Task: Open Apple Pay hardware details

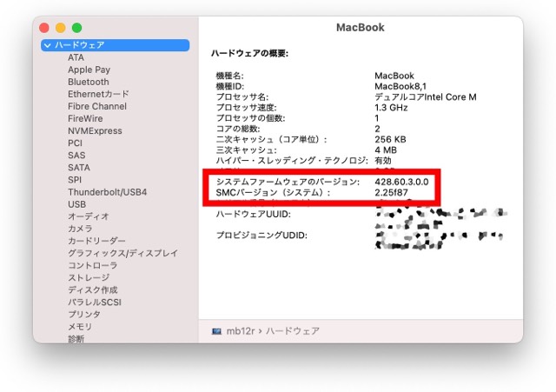Action: tap(89, 70)
